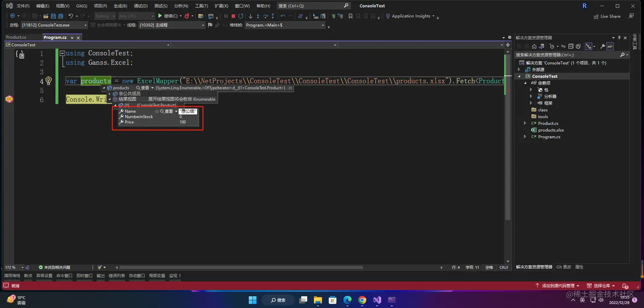The height and width of the screenshot is (308, 644).
Task: Open the 文件(F) menu
Action: [x=23, y=6]
